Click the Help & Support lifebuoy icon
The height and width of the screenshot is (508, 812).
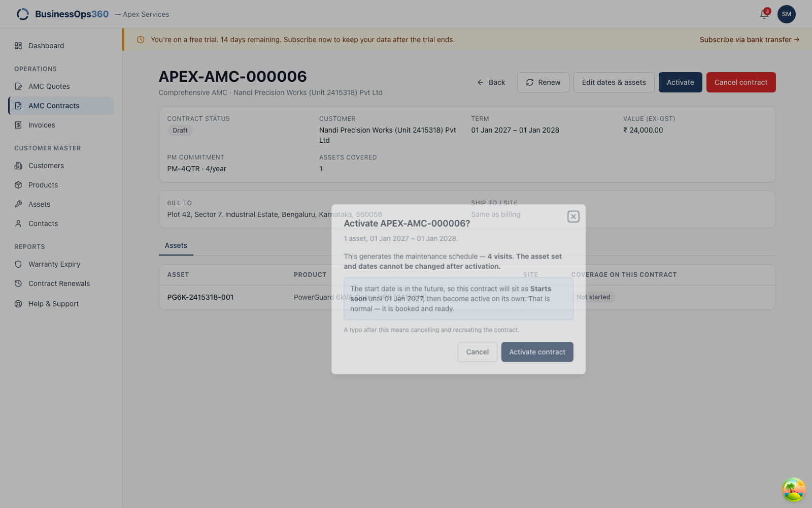pos(18,304)
